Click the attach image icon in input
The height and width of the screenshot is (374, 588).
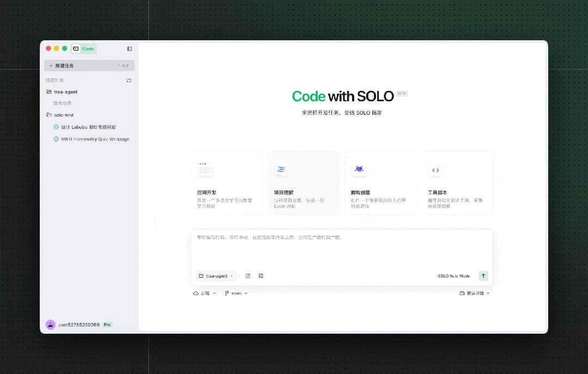tap(261, 276)
